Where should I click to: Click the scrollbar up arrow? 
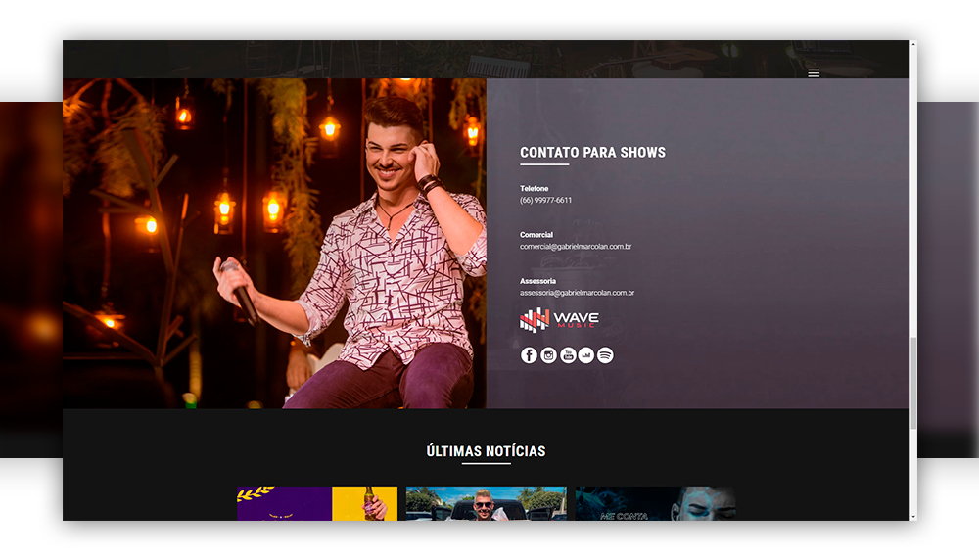[x=913, y=45]
